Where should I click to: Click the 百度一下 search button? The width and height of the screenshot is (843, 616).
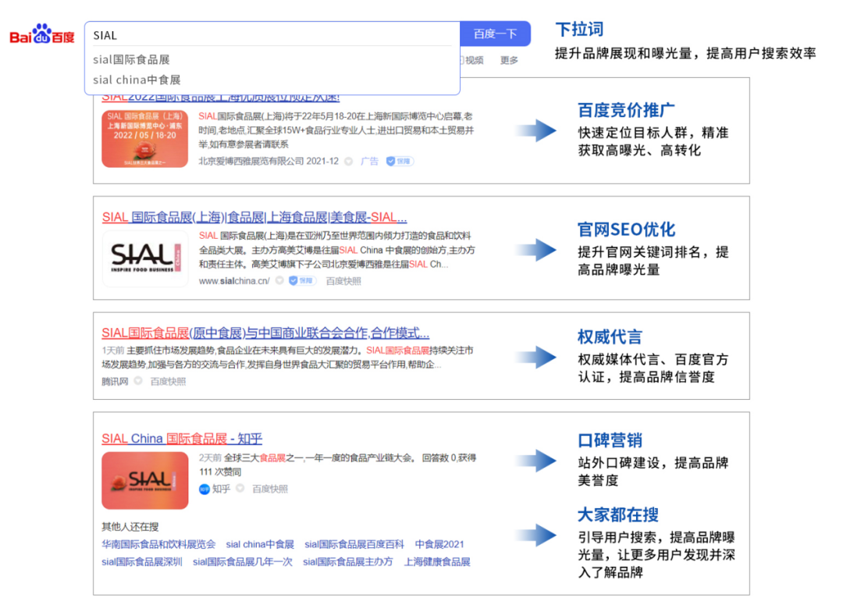(x=495, y=34)
